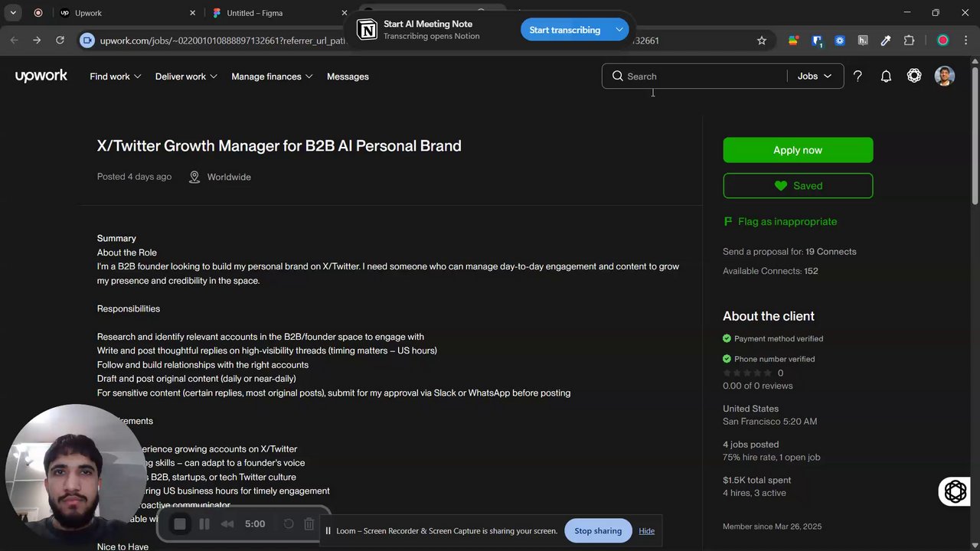980x551 pixels.
Task: Open the Jobs search category dropdown
Action: coord(815,76)
